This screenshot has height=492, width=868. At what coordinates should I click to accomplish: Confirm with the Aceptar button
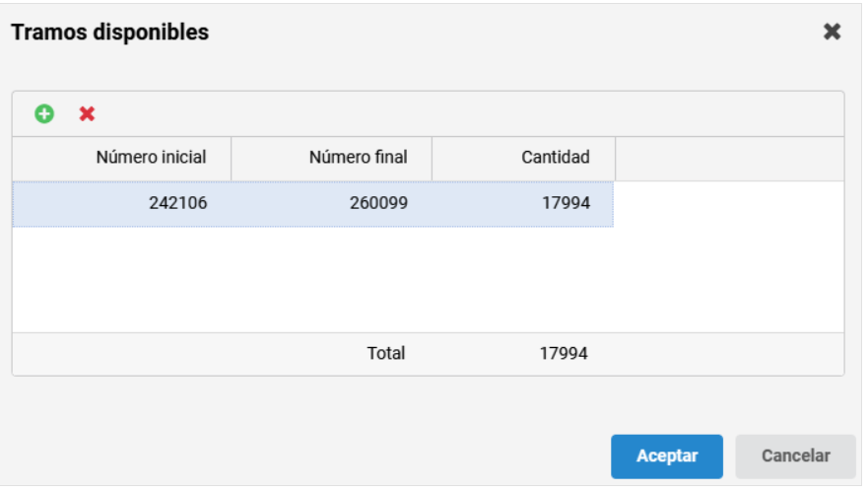click(x=666, y=457)
